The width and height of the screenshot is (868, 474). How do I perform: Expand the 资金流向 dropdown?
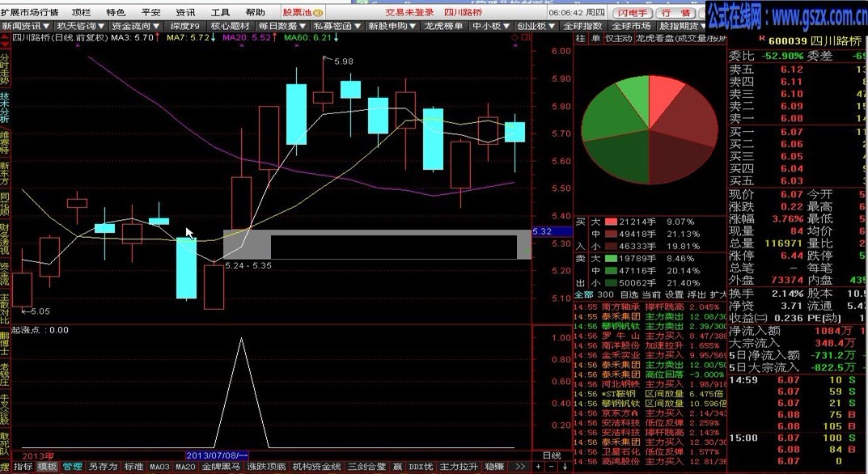(135, 25)
